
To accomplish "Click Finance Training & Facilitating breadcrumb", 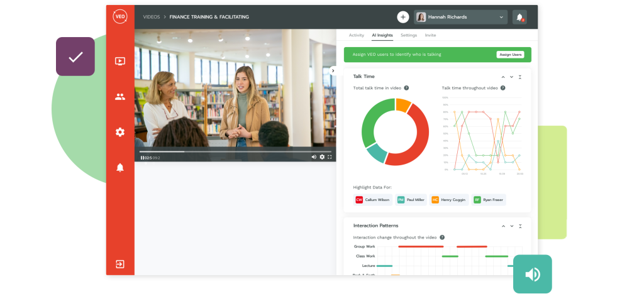I will coord(209,17).
